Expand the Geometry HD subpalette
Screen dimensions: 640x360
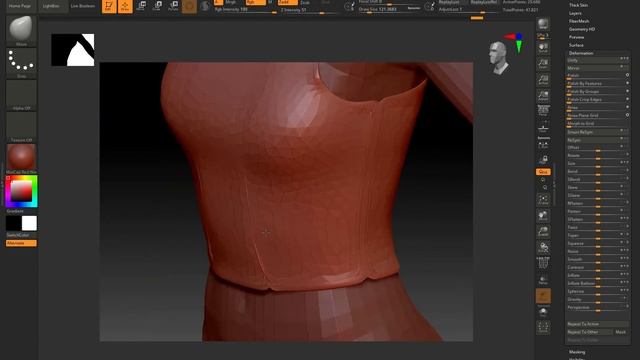pos(582,29)
